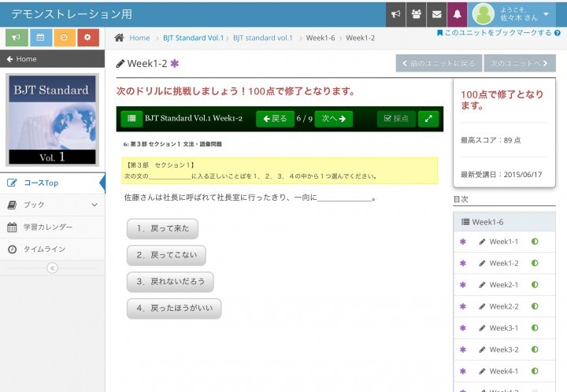
Task: Open タイムライン in the sidebar
Action: click(53, 250)
